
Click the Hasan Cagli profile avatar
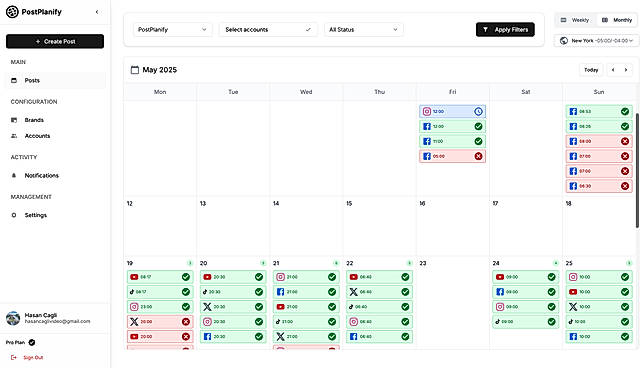point(13,318)
